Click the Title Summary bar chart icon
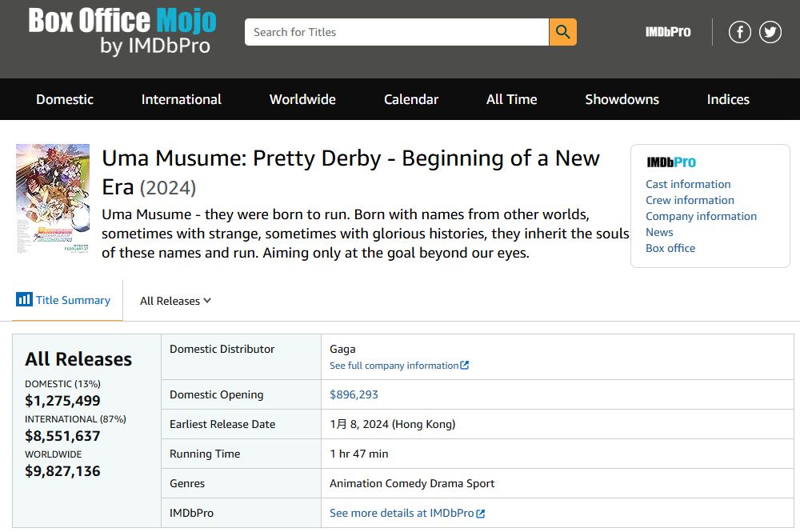The width and height of the screenshot is (800, 532). pos(24,299)
